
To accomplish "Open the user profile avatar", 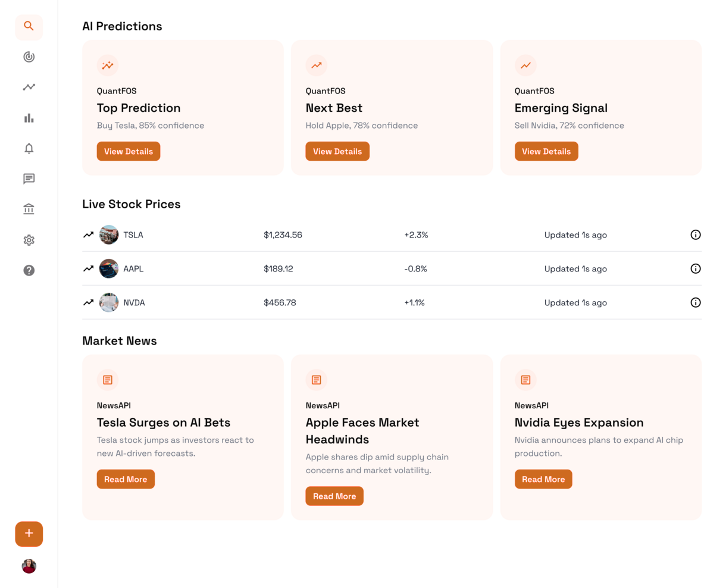I will tap(29, 566).
